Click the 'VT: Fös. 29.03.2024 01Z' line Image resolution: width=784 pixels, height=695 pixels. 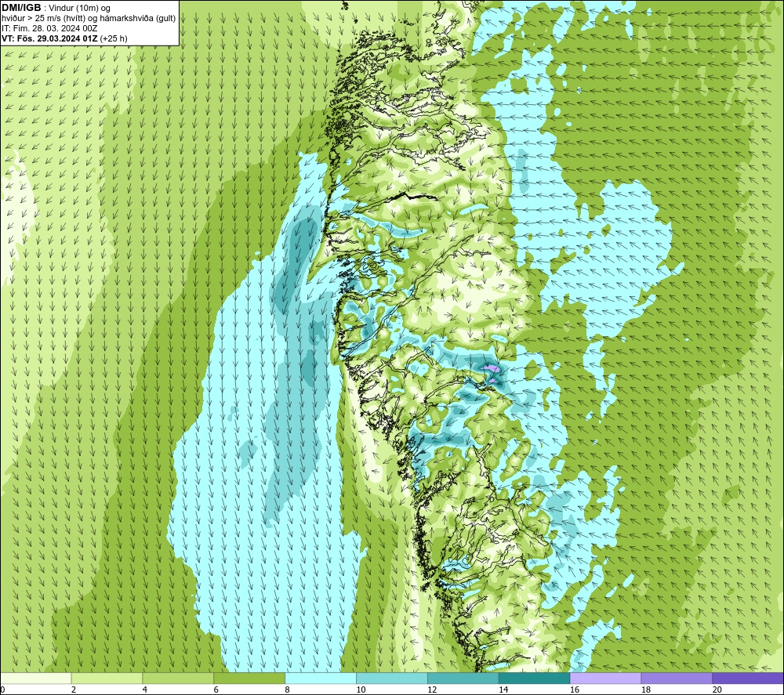[x=49, y=38]
